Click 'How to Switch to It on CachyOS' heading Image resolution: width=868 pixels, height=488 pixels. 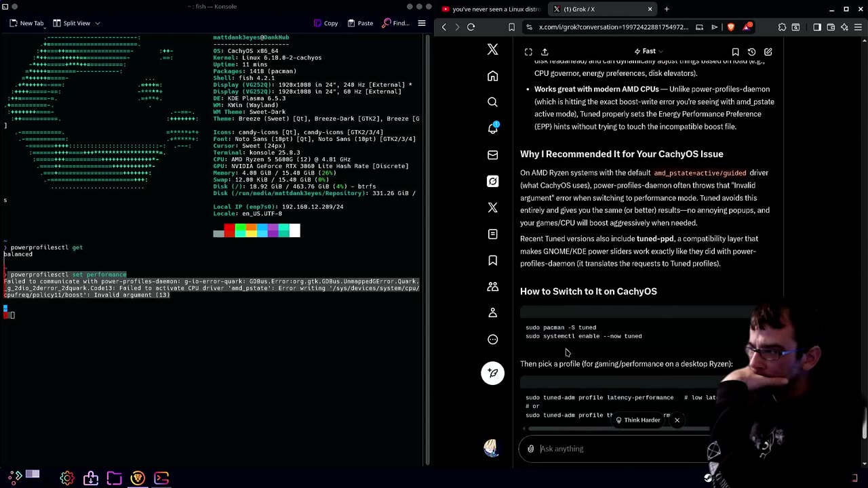pos(589,291)
